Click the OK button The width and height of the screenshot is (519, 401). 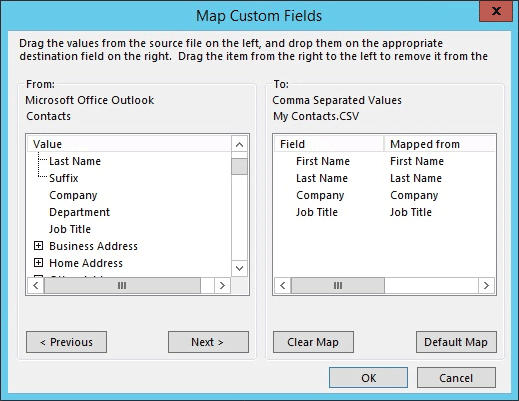click(368, 378)
